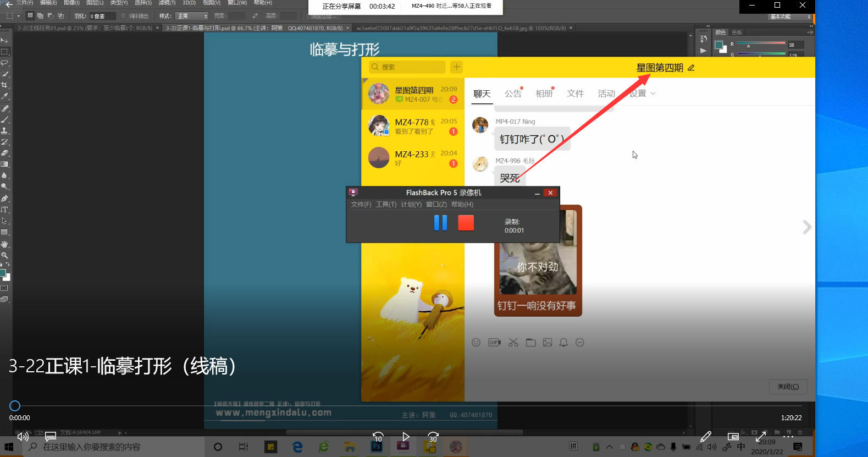This screenshot has width=868, height=457.
Task: Open the 基本功能 workspace dropdown
Action: click(x=789, y=16)
